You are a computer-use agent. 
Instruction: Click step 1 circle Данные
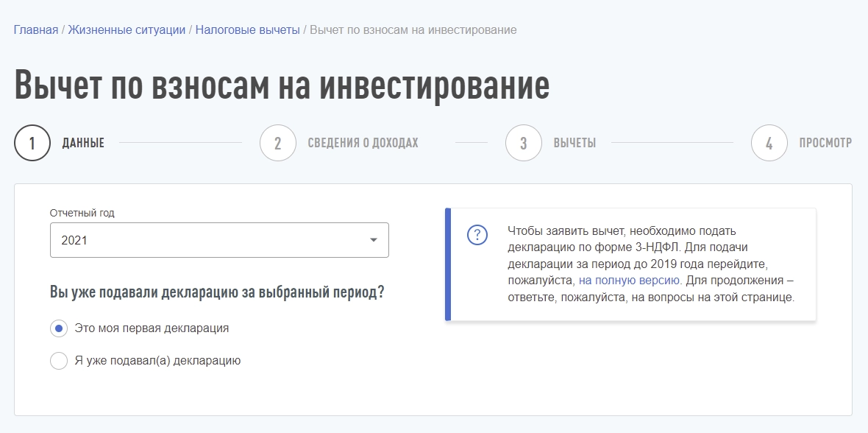coord(32,143)
